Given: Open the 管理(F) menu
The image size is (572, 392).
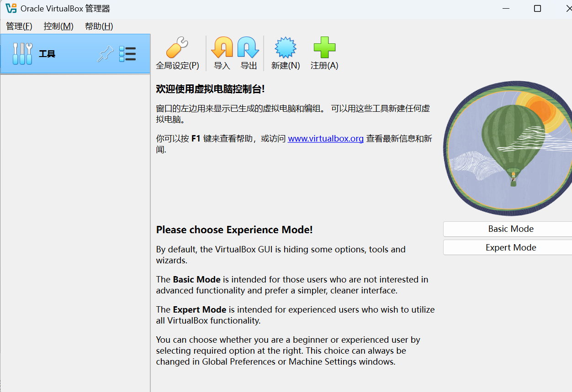Looking at the screenshot, I should tap(19, 26).
